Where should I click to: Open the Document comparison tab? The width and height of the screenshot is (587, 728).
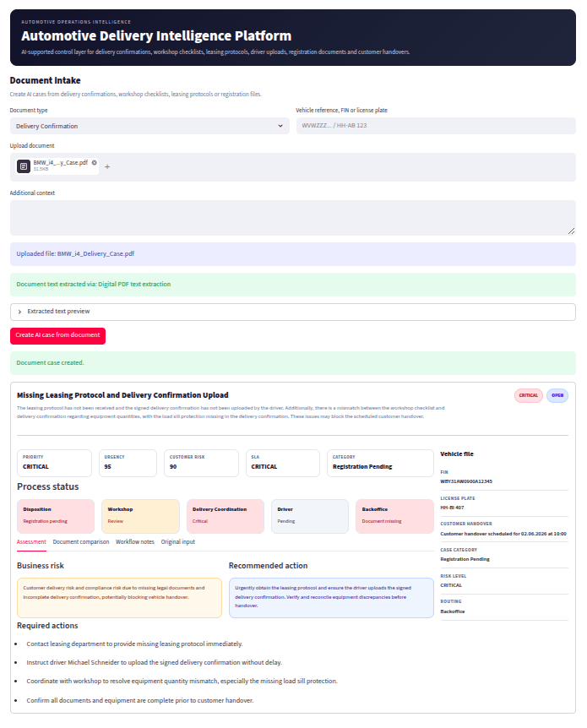point(81,542)
